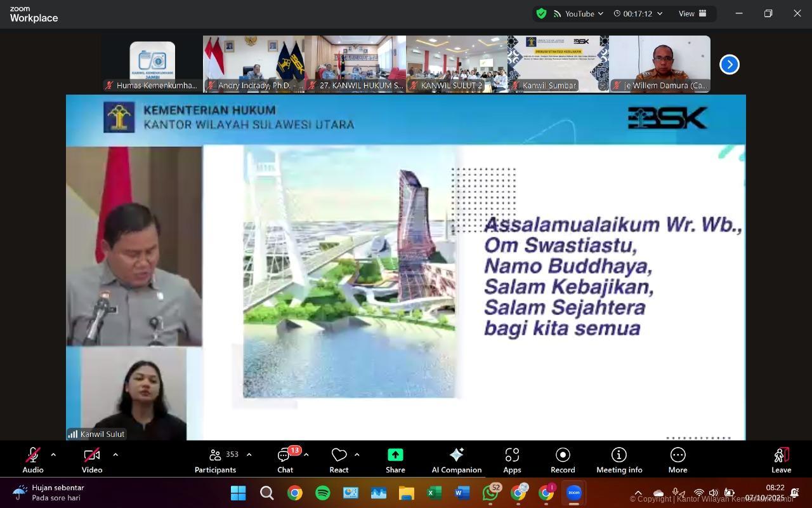Expand the participants options arrow
Image resolution: width=812 pixels, height=508 pixels.
pyautogui.click(x=249, y=455)
